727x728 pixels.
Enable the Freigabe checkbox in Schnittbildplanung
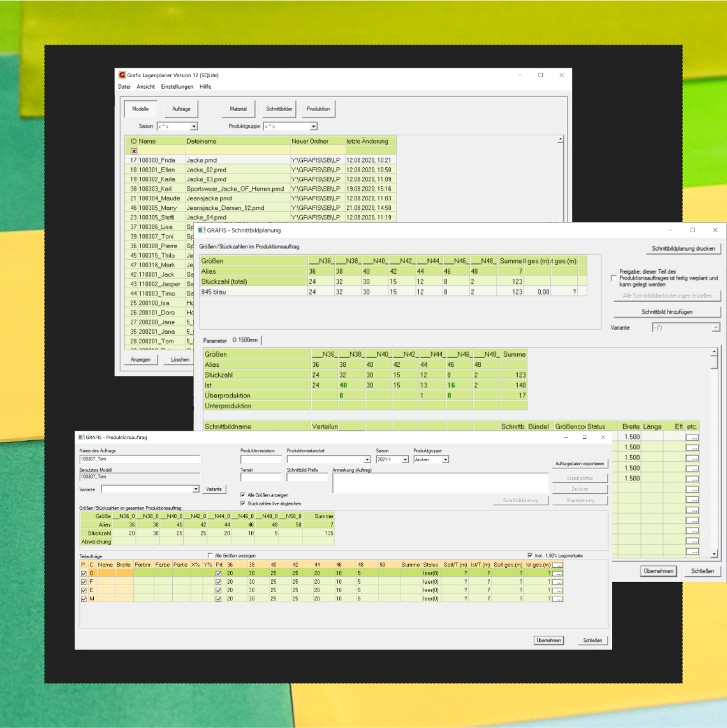coord(613,278)
